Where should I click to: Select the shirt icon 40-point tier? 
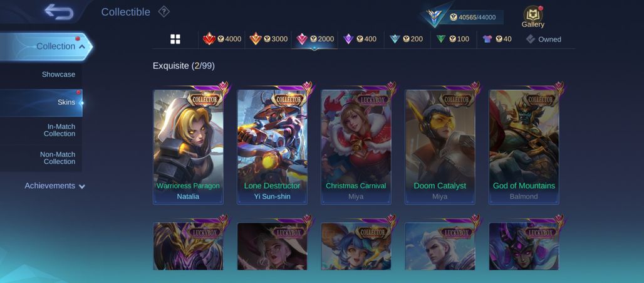(487, 39)
